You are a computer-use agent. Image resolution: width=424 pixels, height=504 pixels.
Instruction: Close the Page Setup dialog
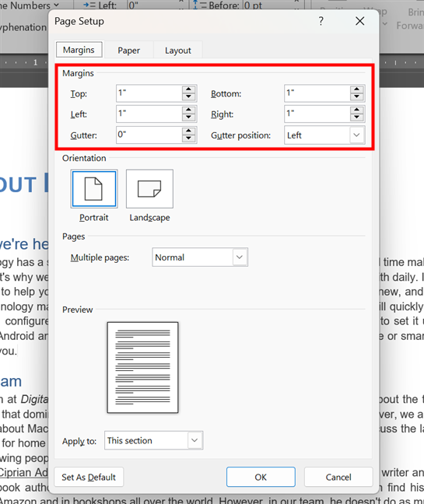(x=360, y=21)
